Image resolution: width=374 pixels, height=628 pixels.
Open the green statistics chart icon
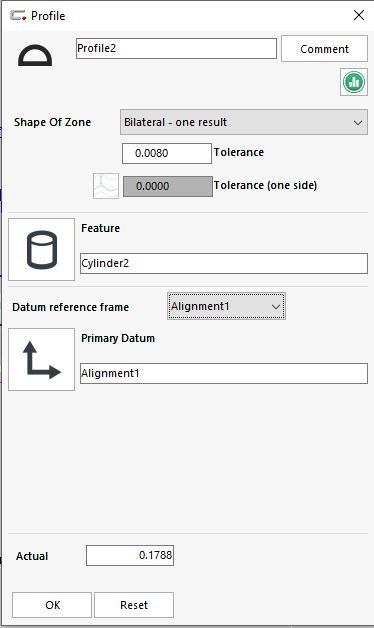pyautogui.click(x=354, y=82)
